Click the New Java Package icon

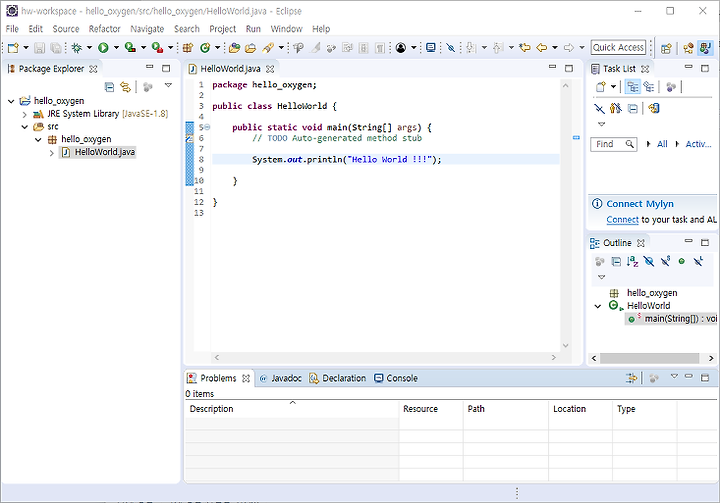(x=187, y=47)
